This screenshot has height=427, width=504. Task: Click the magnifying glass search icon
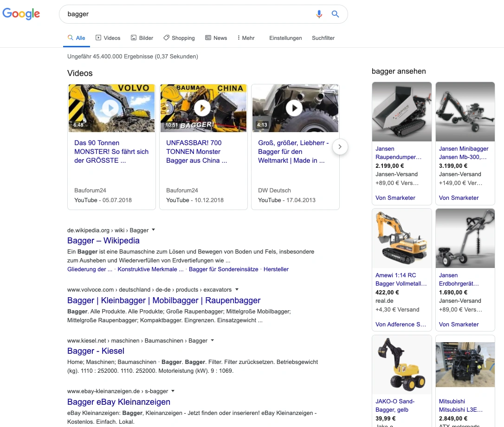coord(335,14)
